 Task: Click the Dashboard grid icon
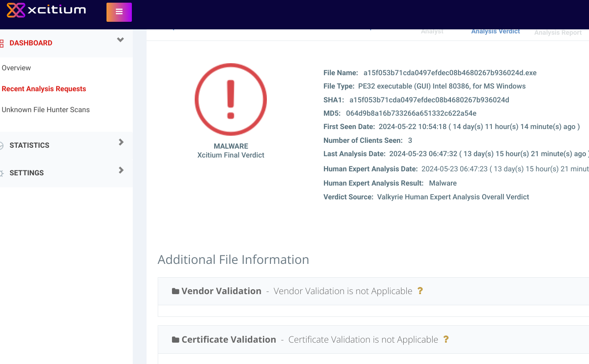tap(1, 43)
